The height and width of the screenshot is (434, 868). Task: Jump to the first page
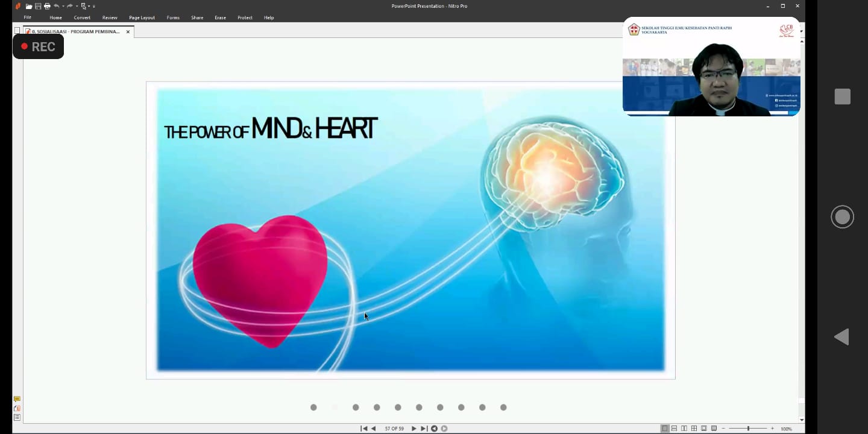[363, 429]
